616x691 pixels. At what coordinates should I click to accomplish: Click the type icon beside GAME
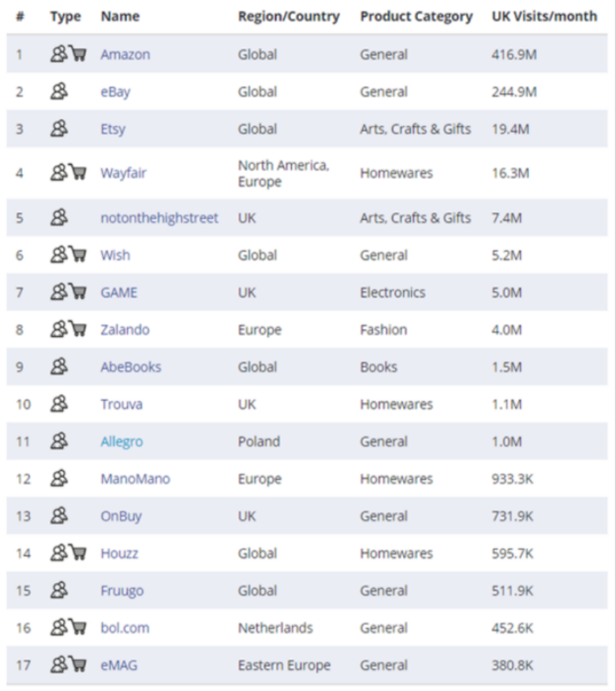(x=69, y=292)
